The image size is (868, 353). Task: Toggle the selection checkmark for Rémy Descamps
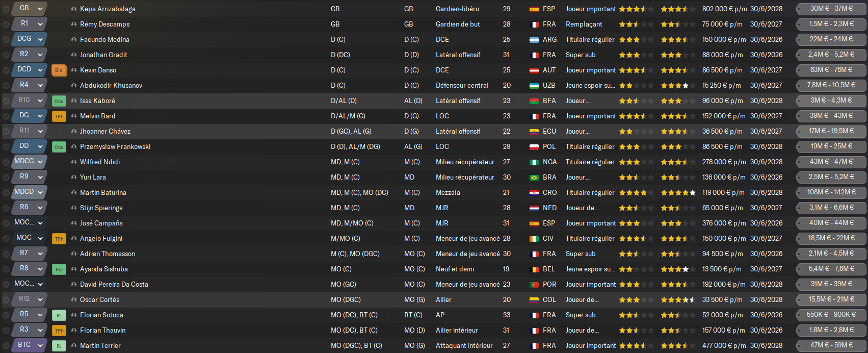(x=6, y=24)
